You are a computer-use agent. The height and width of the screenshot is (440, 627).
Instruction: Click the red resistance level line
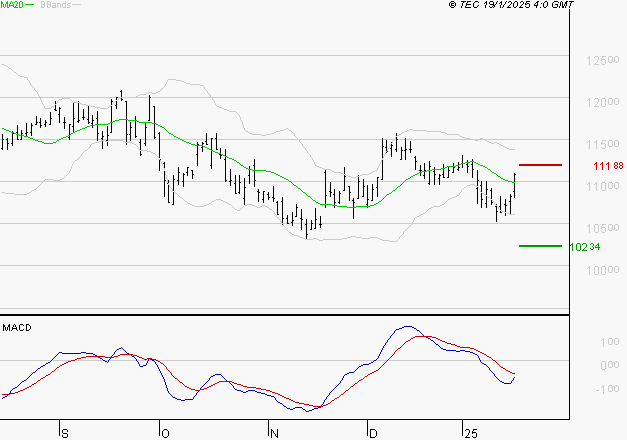pos(540,165)
